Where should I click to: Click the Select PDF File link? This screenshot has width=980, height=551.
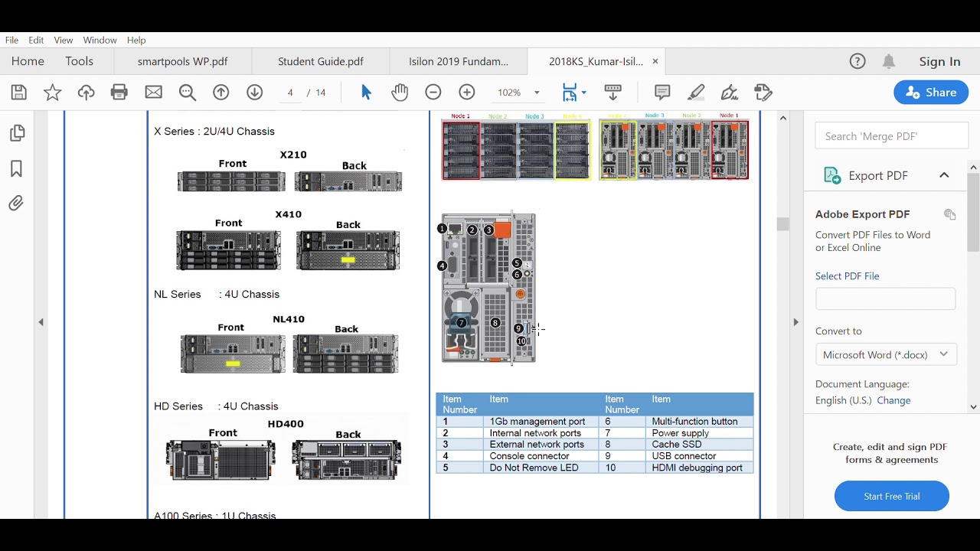click(x=848, y=275)
